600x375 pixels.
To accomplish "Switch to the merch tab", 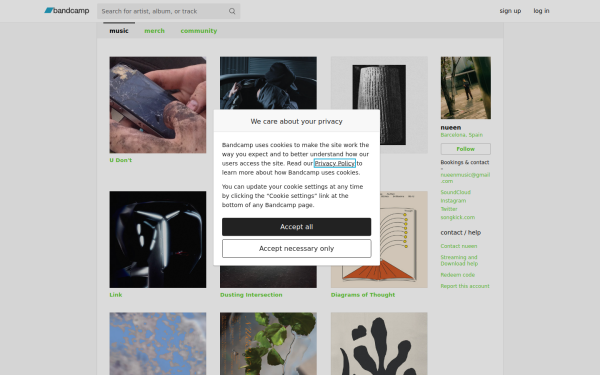I will [x=154, y=31].
